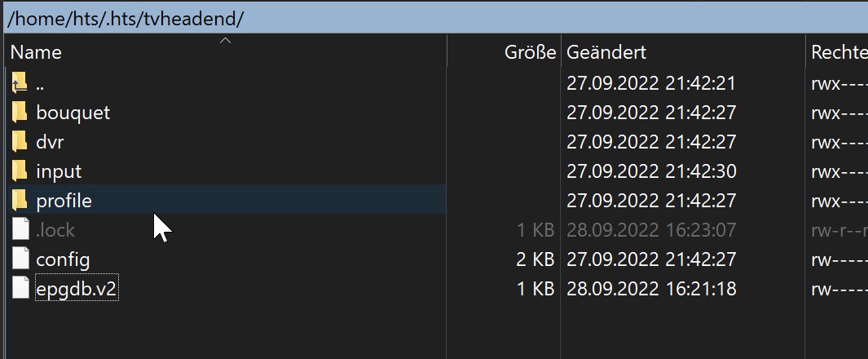The width and height of the screenshot is (868, 359).
Task: Select the bouquet folder name
Action: click(x=73, y=113)
